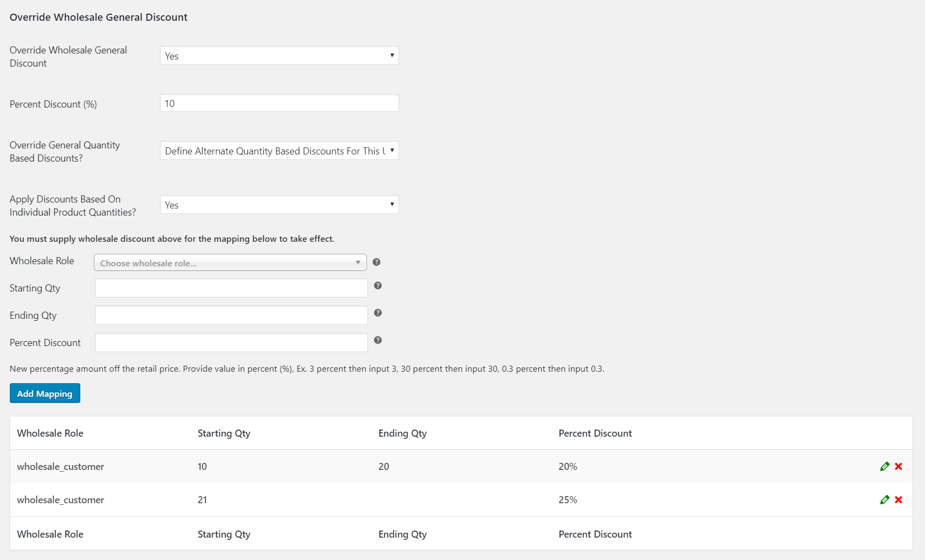Delete the 20% discount mapping row
The height and width of the screenshot is (560, 925).
898,466
